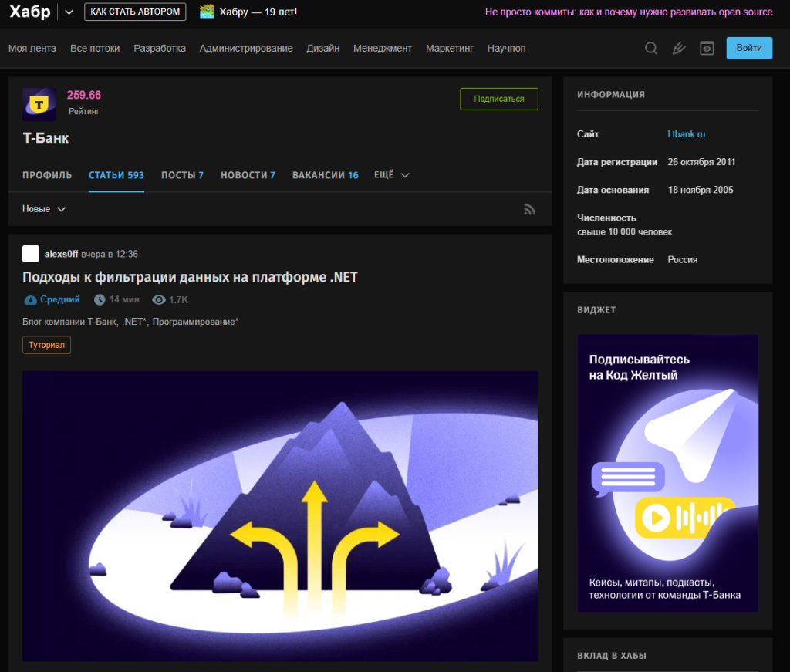The image size is (790, 672).
Task: Click the Т-Банк company title
Action: [46, 138]
